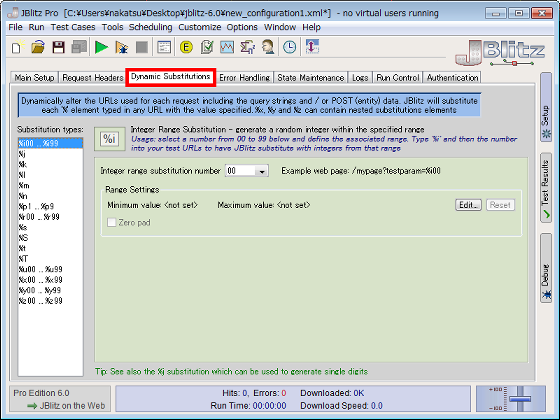Click the virtual user head icon
Viewport: 560px width, 420px height.
[x=268, y=47]
